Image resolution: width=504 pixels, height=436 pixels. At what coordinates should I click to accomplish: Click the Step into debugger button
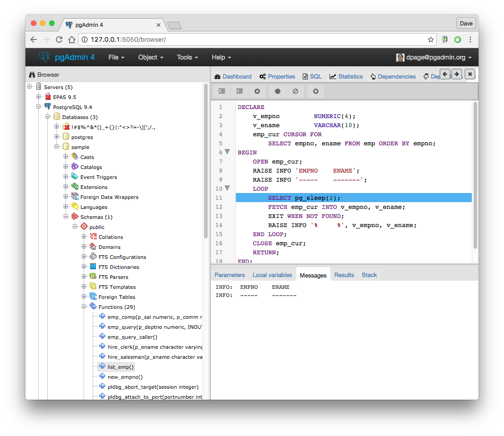pos(222,91)
